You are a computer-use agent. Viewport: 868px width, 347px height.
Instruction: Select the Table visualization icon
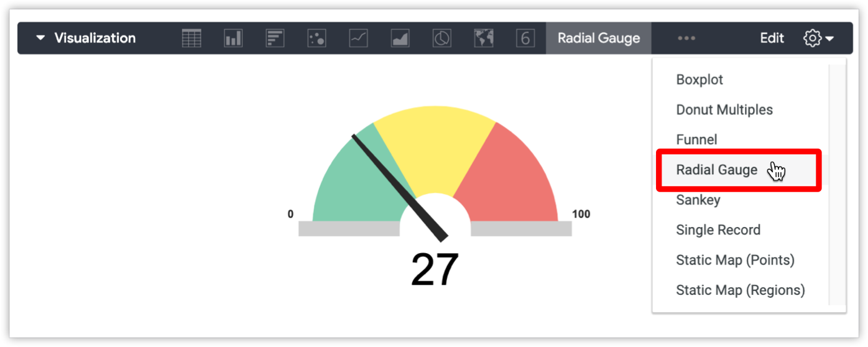coord(192,39)
